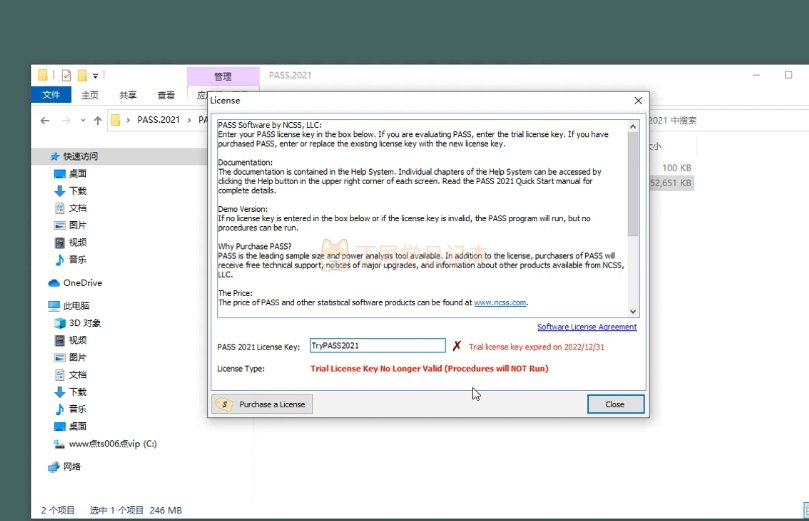809x521 pixels.
Task: Switch to the 查看 ribbon tab
Action: [x=166, y=95]
